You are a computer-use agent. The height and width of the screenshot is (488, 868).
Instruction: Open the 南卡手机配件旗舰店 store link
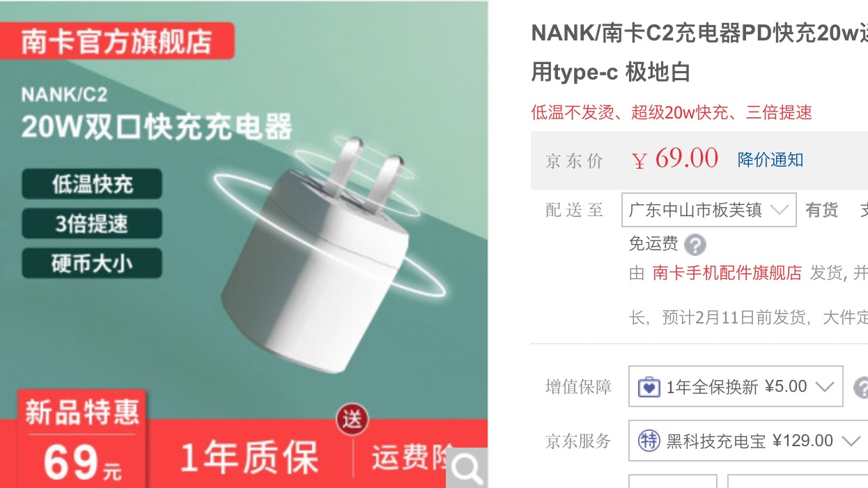pyautogui.click(x=727, y=273)
